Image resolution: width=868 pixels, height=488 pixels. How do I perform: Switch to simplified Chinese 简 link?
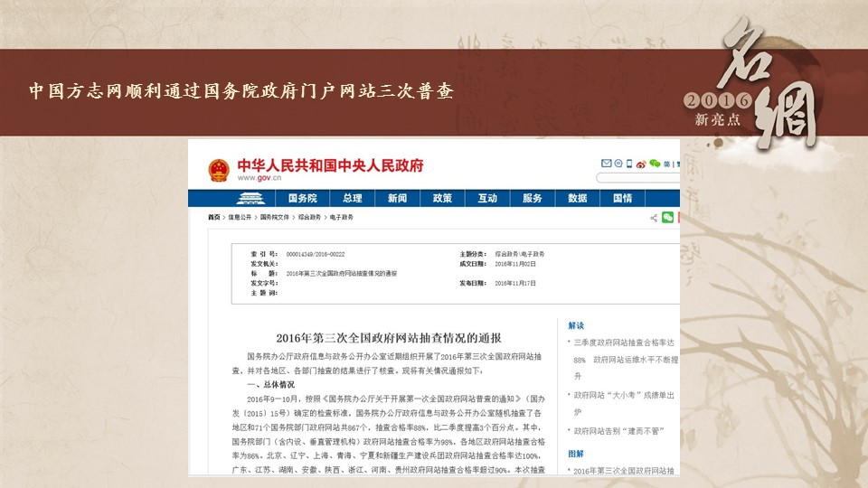666,164
